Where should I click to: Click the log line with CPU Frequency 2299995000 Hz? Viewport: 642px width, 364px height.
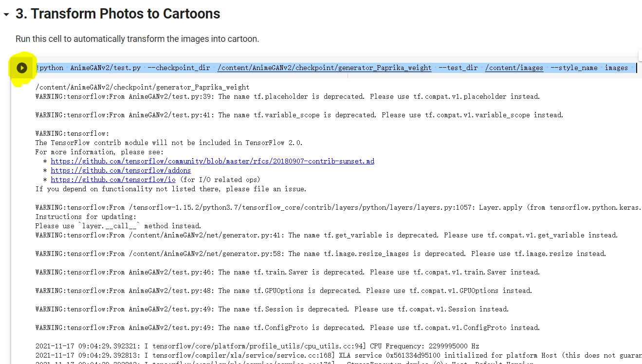257,346
